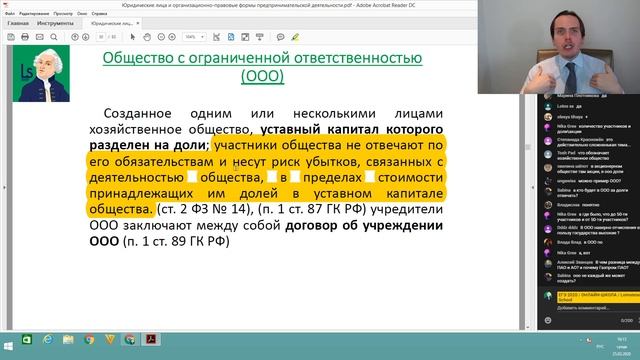Open File Explorer from the taskbar

(68, 339)
